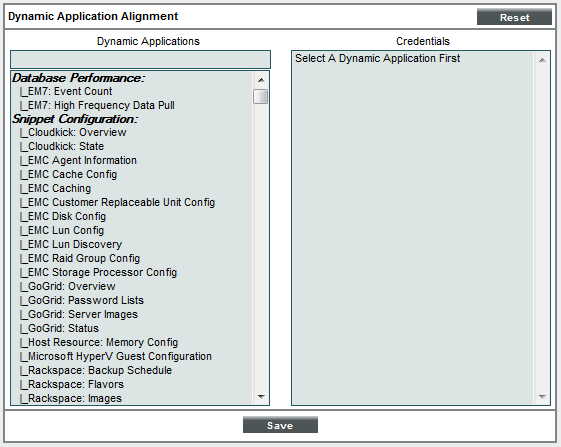Choose Rackspace: Backup Schedule entry

(96, 370)
